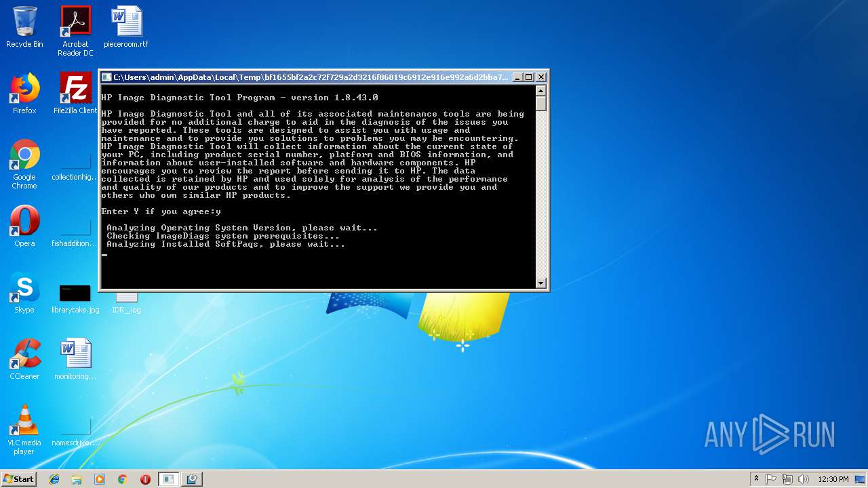
Task: Open Chrome from the taskbar
Action: coord(123,479)
